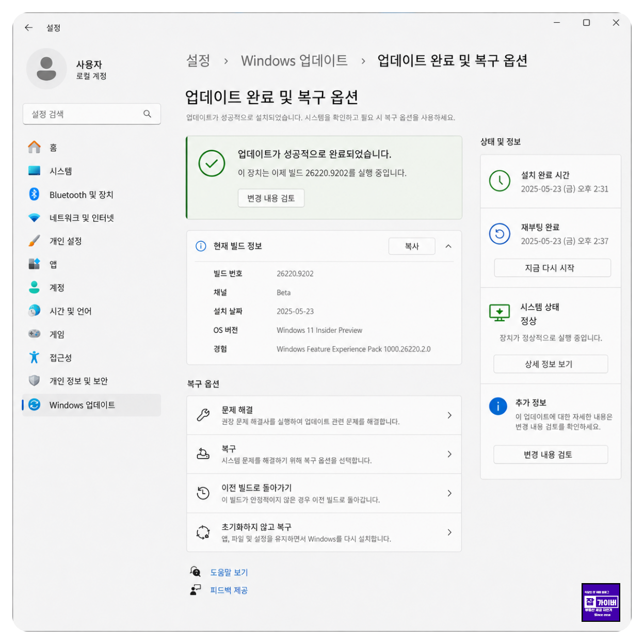This screenshot has height=644, width=644.
Task: Click the 개인 설정 paintbrush icon
Action: click(x=34, y=241)
